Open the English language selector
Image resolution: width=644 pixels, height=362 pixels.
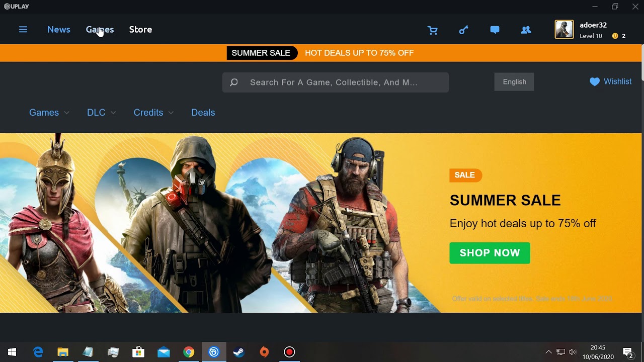pos(514,82)
